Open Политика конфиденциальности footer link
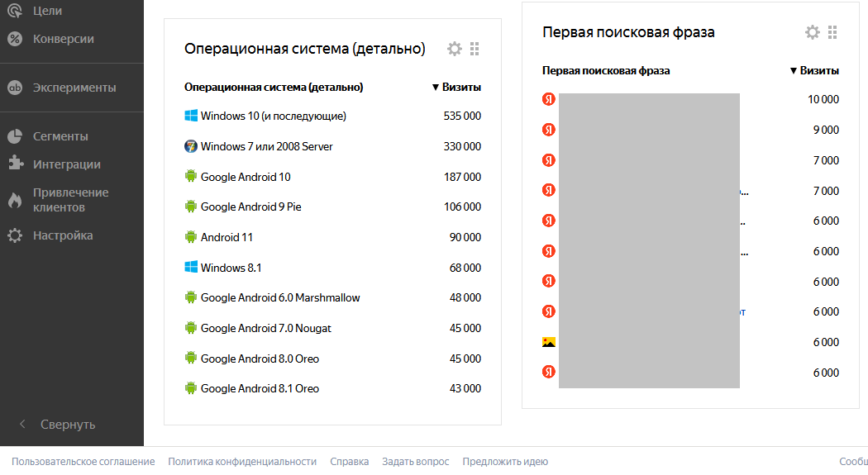Screen dimensions: 868x475 click(242, 461)
